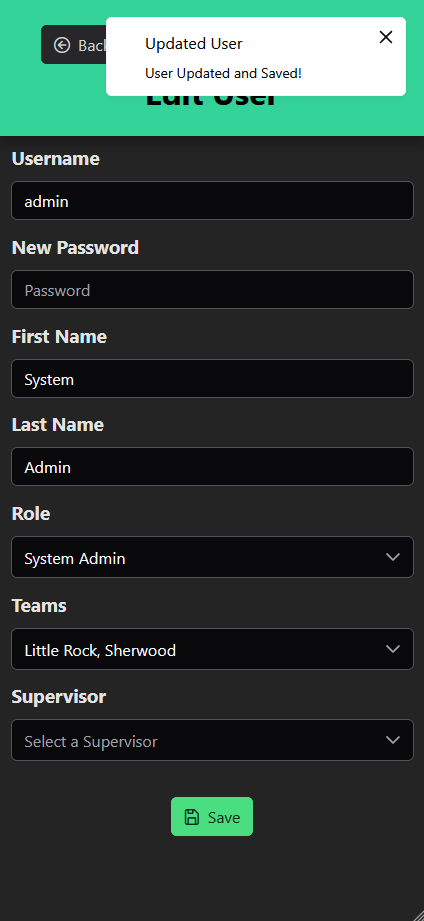The width and height of the screenshot is (424, 921).
Task: Click the resize grip in bottom-right corner
Action: tap(416, 913)
